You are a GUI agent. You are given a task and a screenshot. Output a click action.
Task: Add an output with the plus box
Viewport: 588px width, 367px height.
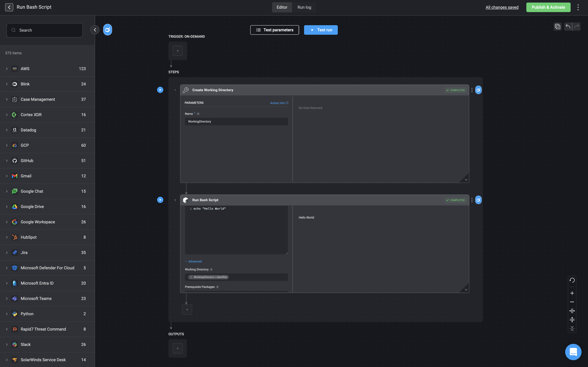[177, 348]
